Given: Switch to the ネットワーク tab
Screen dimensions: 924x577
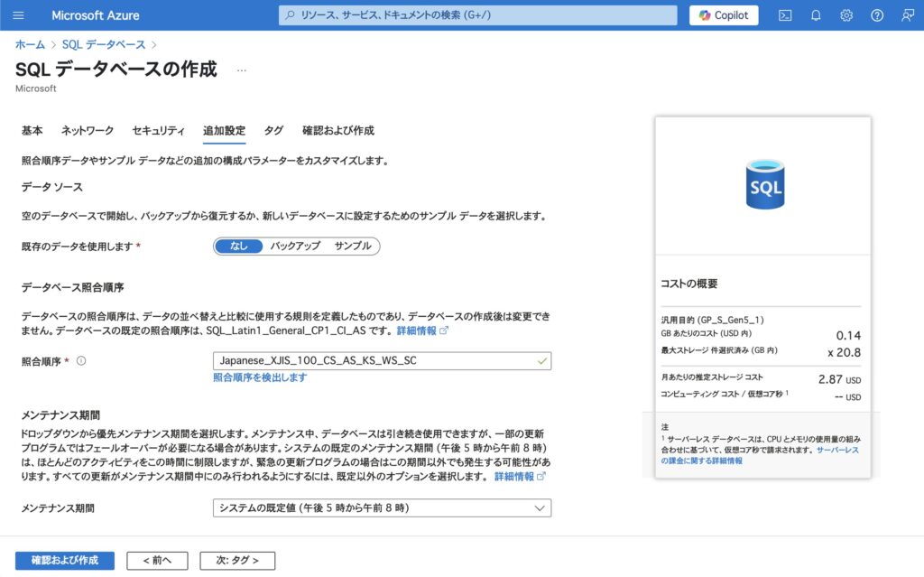Looking at the screenshot, I should point(88,130).
